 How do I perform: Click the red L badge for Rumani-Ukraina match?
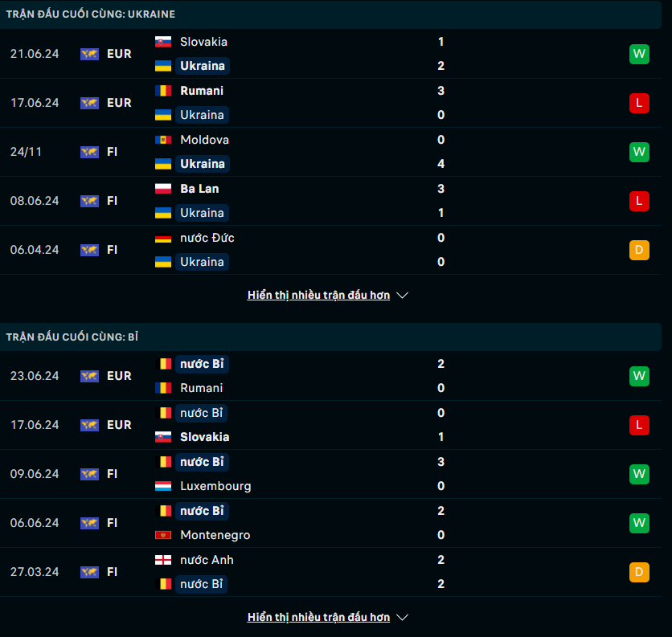pos(639,103)
